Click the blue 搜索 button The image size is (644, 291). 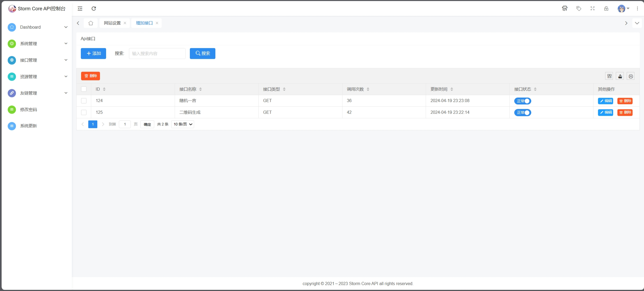tap(203, 53)
